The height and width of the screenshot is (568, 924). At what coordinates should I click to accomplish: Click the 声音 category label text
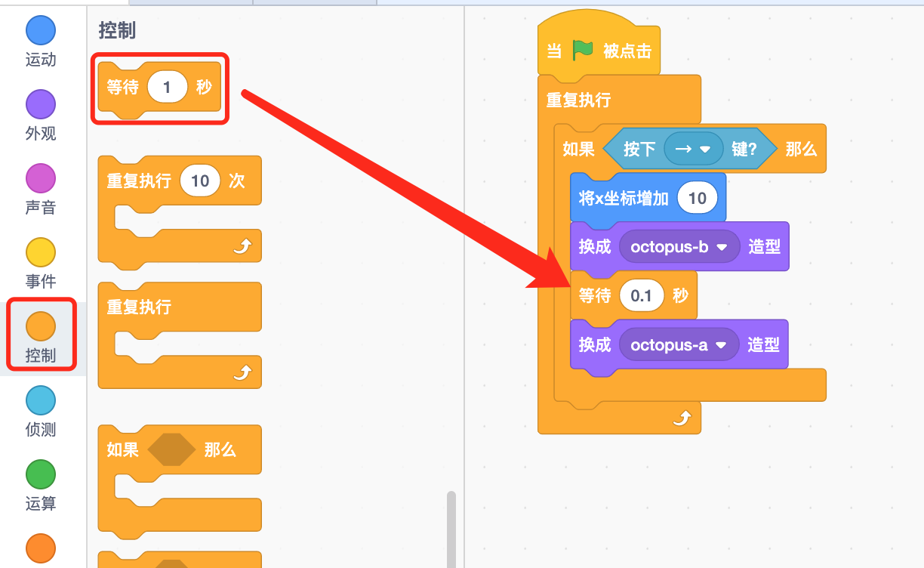tap(41, 208)
